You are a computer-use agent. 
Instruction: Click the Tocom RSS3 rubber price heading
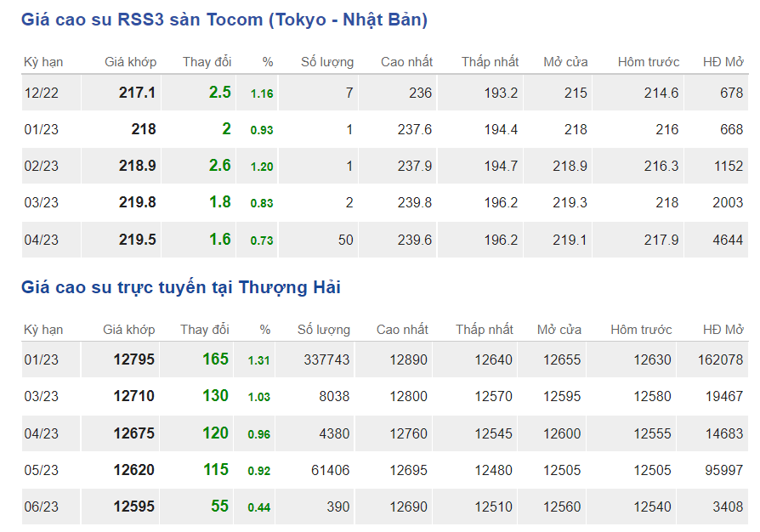pos(224,20)
